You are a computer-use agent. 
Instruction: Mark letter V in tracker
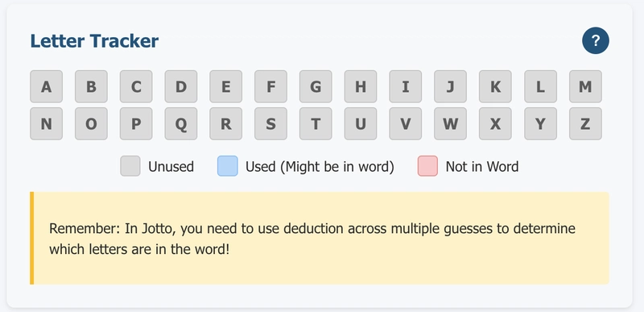point(406,123)
